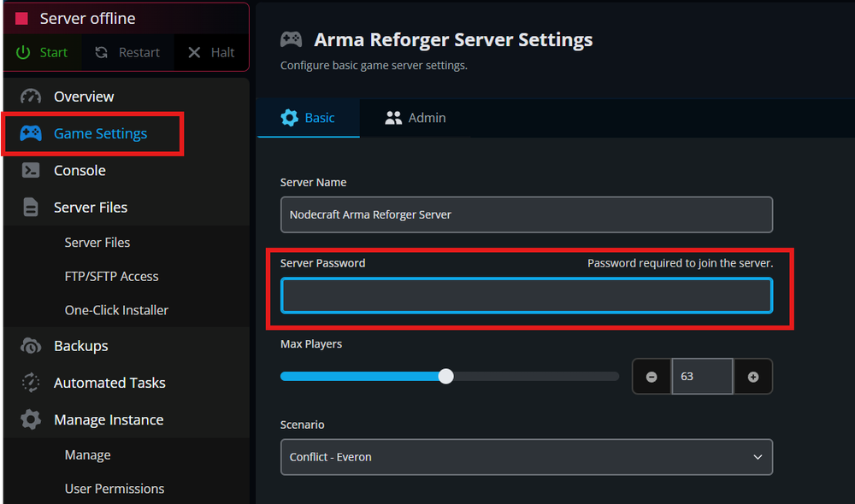
Task: Click the Restart server button
Action: tap(127, 53)
